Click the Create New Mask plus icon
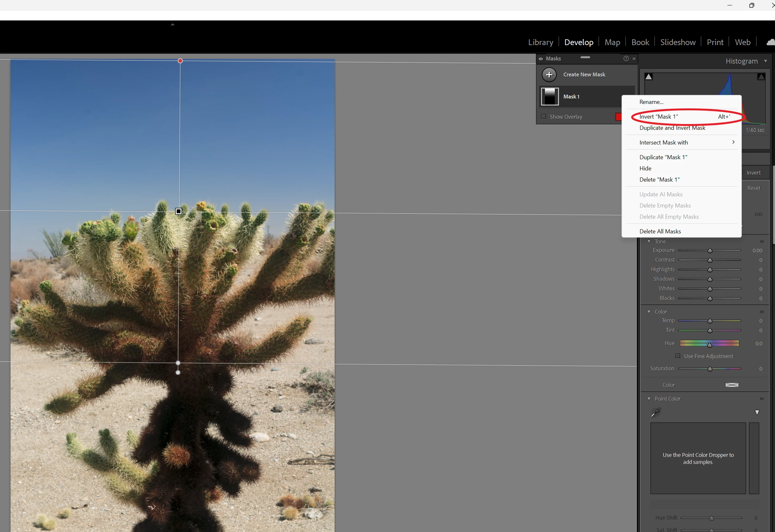Viewport: 775px width, 532px height. click(549, 75)
